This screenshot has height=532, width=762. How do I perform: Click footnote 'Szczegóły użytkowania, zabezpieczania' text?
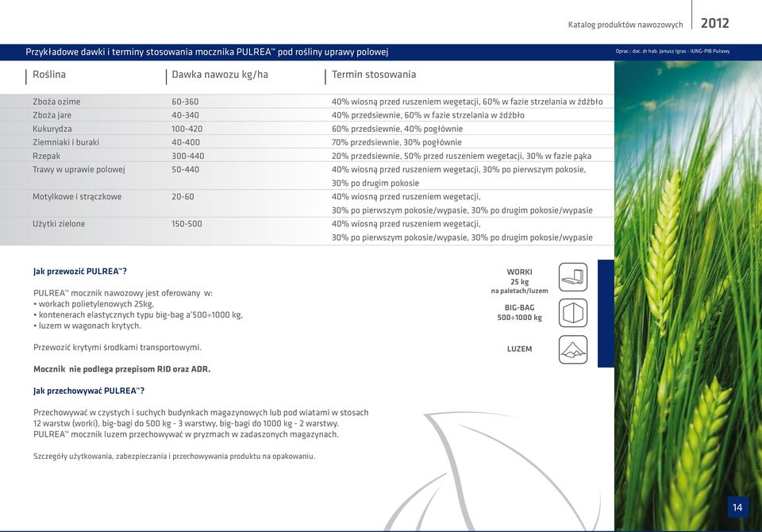click(x=174, y=457)
